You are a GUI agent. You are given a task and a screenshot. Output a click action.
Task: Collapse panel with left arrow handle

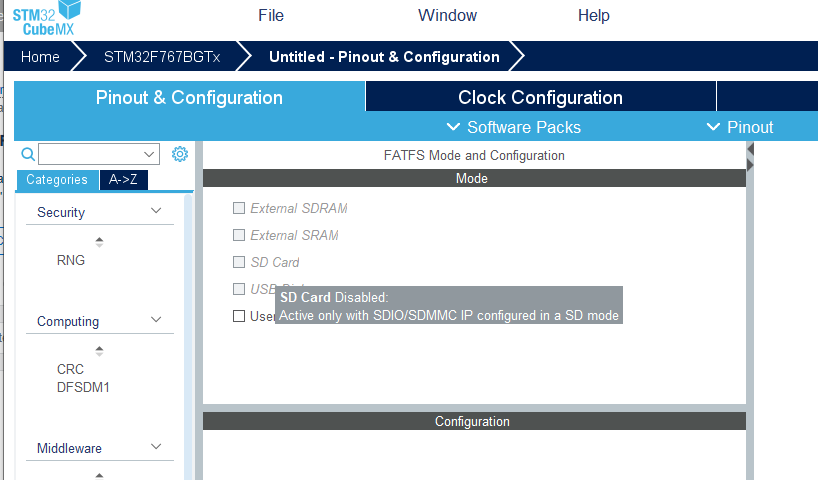point(750,149)
